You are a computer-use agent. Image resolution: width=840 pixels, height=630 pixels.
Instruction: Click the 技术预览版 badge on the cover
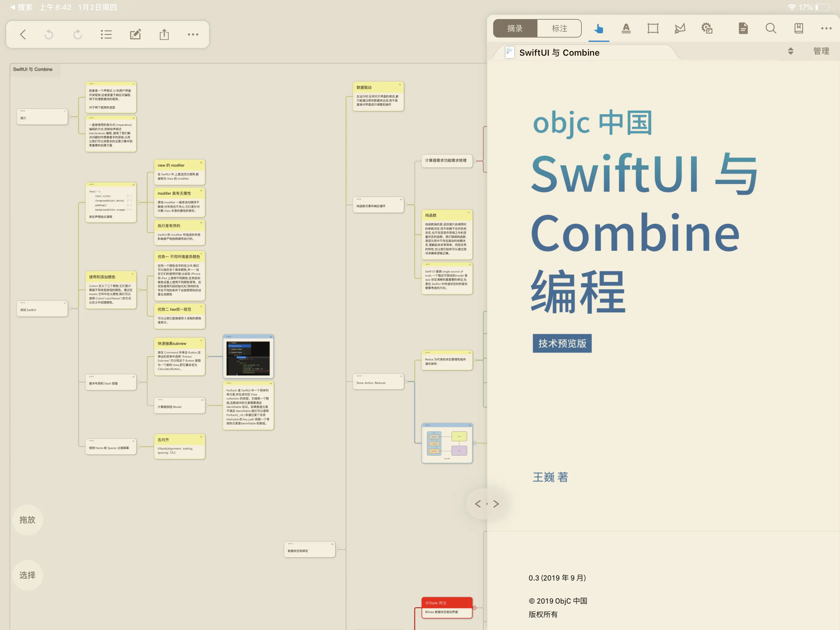562,344
